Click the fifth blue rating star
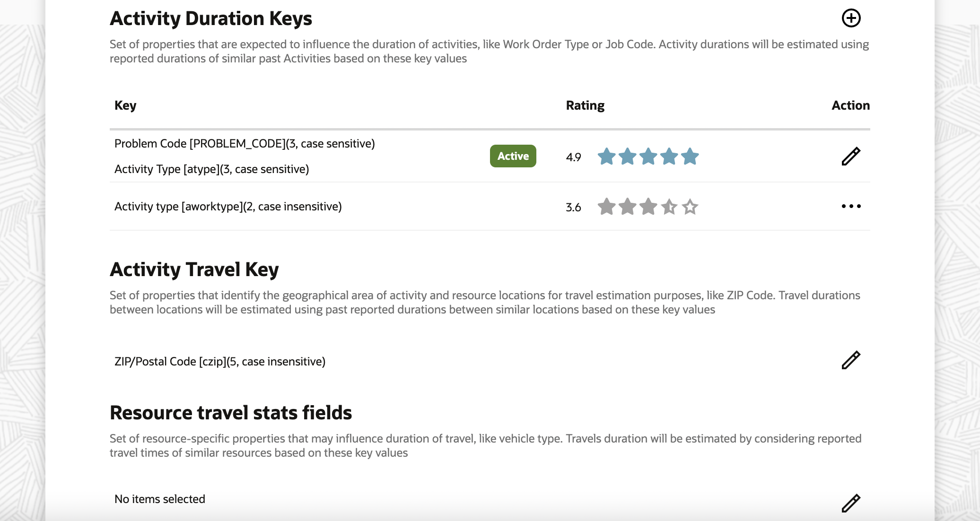 click(x=690, y=156)
